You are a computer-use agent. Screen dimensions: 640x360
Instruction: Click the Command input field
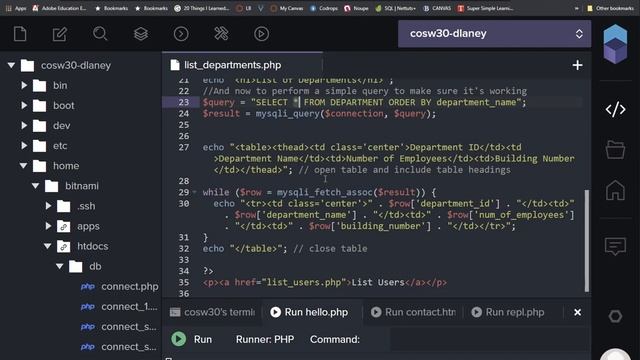(x=490, y=339)
